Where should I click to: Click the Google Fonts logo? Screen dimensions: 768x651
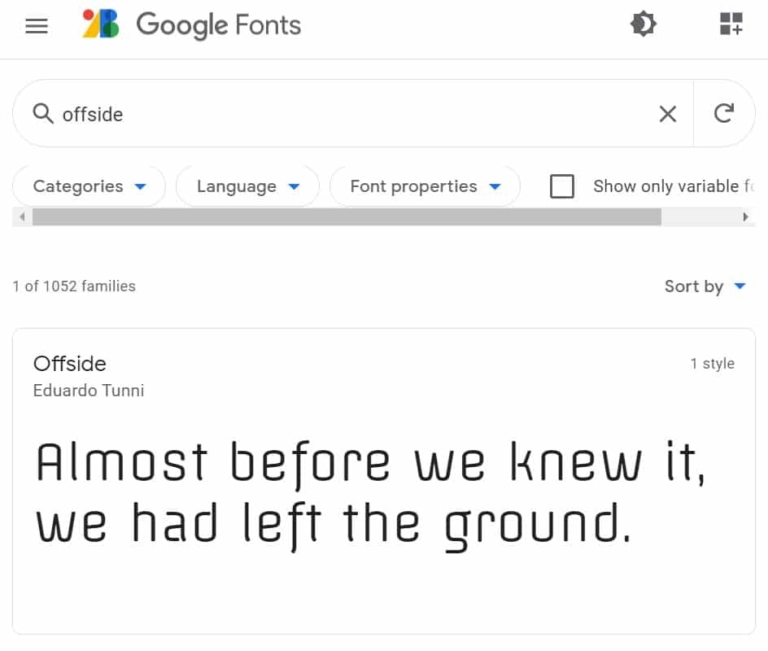192,24
